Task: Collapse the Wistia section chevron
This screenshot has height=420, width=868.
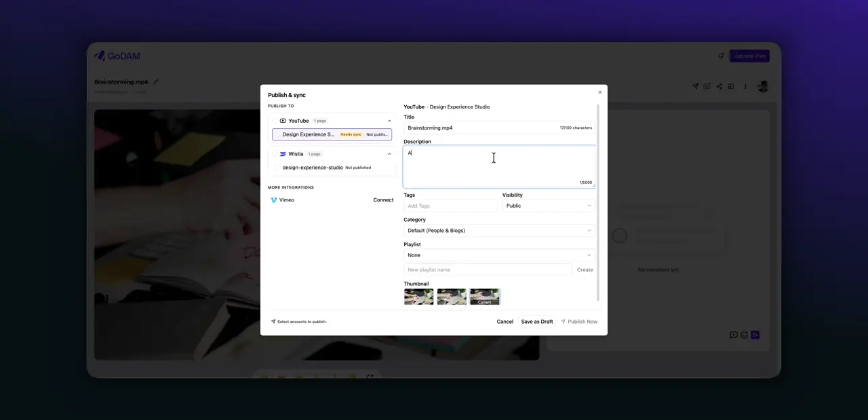Action: pyautogui.click(x=389, y=154)
